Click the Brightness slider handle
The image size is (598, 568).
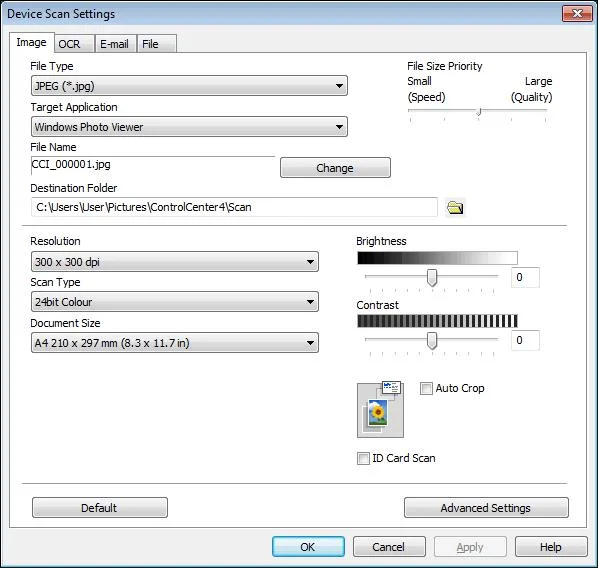pyautogui.click(x=432, y=277)
